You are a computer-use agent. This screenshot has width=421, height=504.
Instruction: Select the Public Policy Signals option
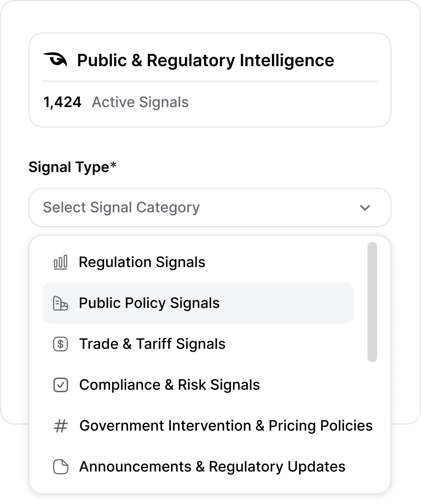coord(198,303)
